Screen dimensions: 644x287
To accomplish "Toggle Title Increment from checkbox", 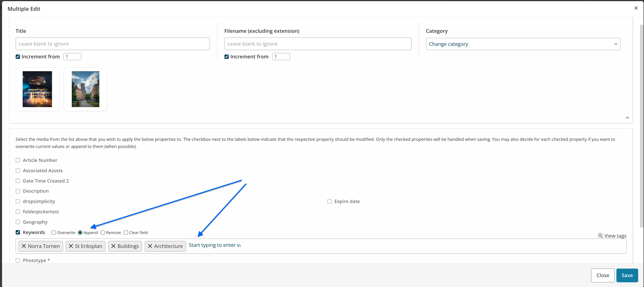I will click(18, 57).
